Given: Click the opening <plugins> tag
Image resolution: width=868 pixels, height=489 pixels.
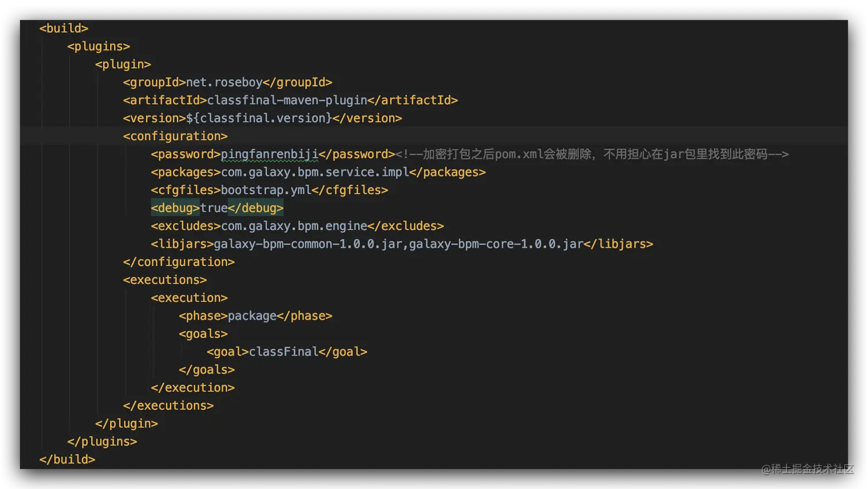Looking at the screenshot, I should (x=99, y=46).
